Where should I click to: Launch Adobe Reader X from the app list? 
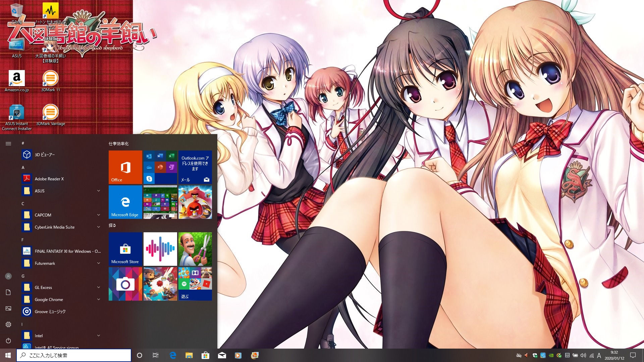tap(62, 179)
